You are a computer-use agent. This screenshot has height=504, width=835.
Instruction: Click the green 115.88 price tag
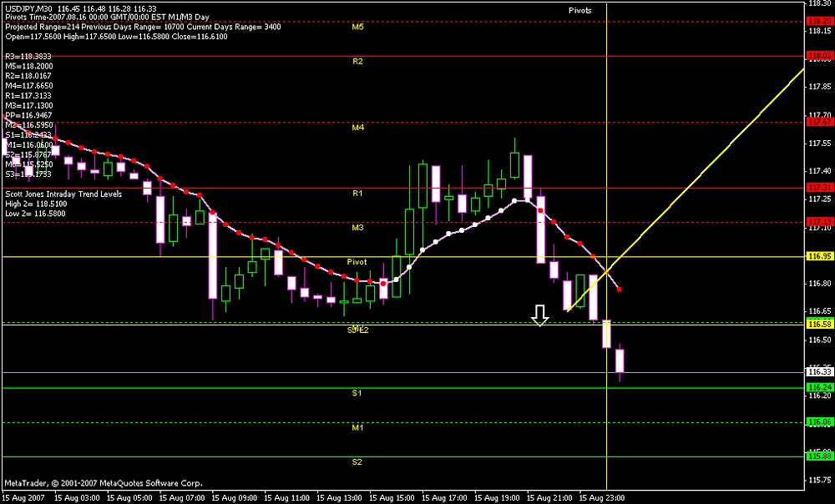(x=817, y=456)
